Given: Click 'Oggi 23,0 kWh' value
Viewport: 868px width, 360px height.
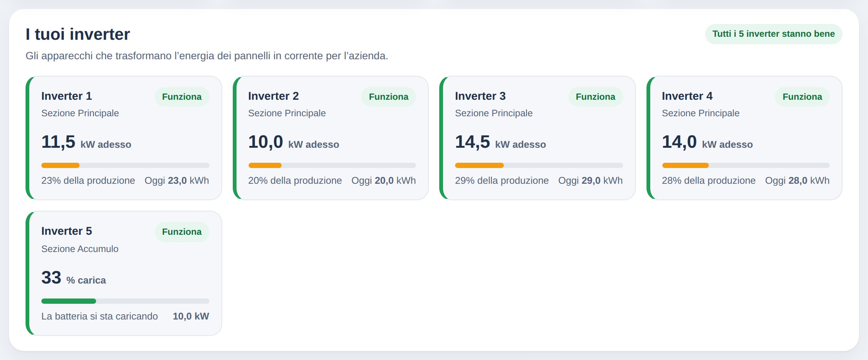Looking at the screenshot, I should point(177,180).
